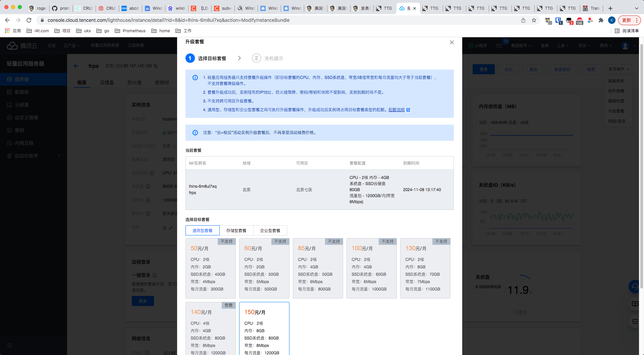The height and width of the screenshot is (355, 644).
Task: Open the 密钥 sidebar item
Action: [34, 130]
